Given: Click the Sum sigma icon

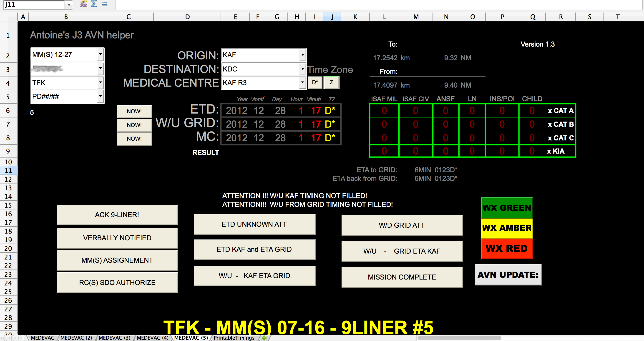Looking at the screenshot, I should point(94,4).
